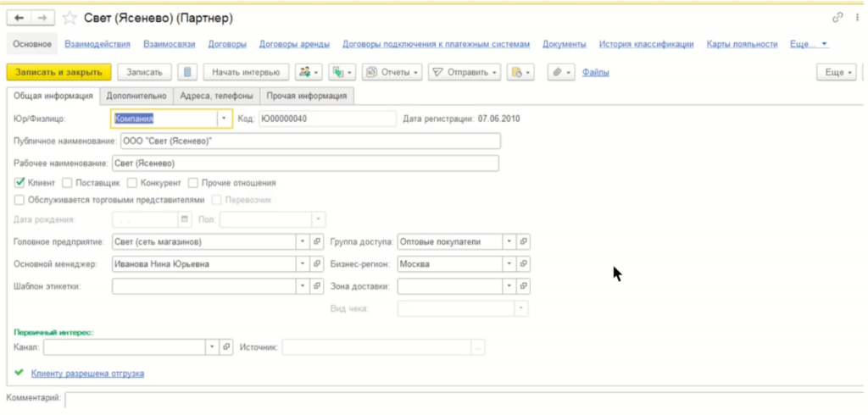Image resolution: width=868 pixels, height=415 pixels.
Task: Open the paperclip attachments dropdown
Action: 561,72
